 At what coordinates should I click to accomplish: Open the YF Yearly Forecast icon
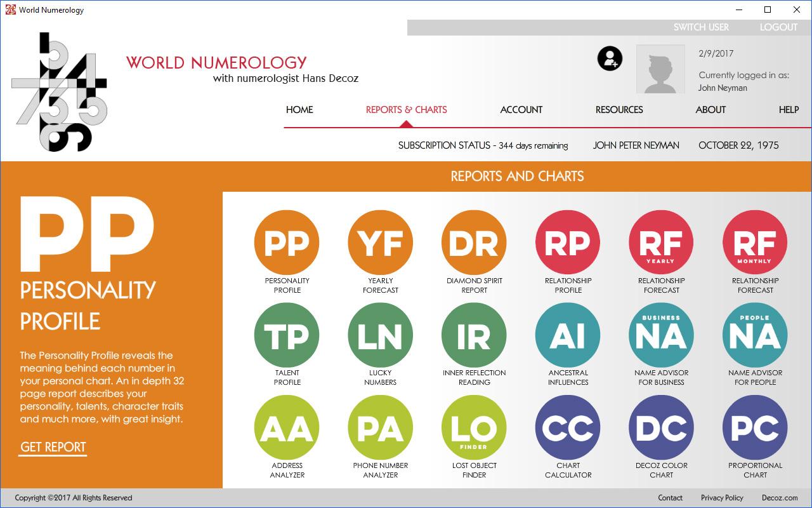(x=381, y=243)
